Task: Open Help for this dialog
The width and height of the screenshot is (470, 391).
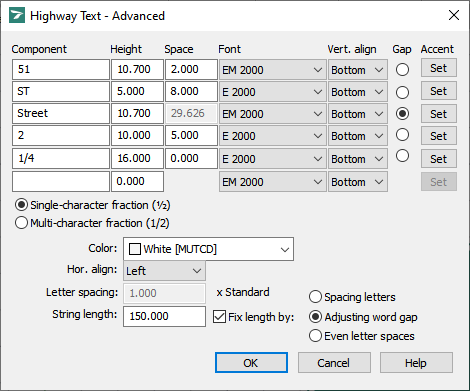Action: (x=416, y=363)
